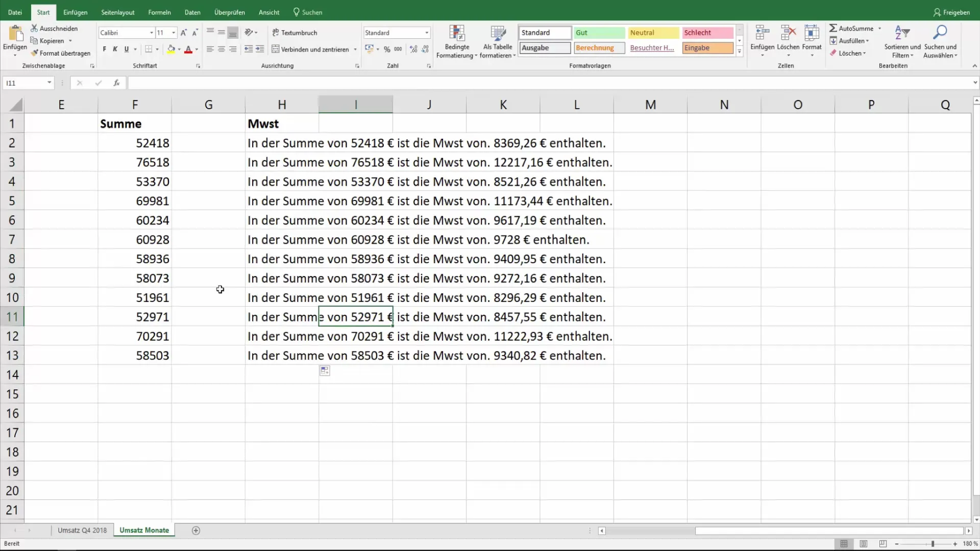Switch to Normal view in status bar
Viewport: 980px width, 551px height.
[x=844, y=544]
